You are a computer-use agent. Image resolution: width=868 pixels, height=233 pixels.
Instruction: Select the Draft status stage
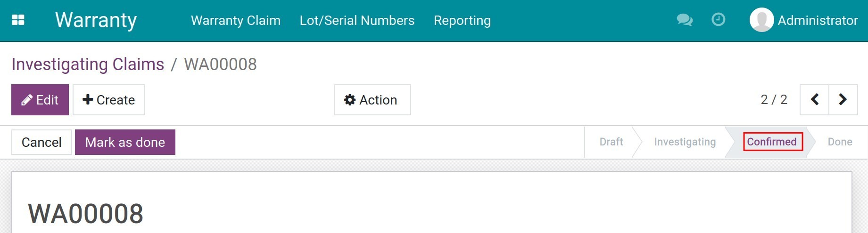611,142
